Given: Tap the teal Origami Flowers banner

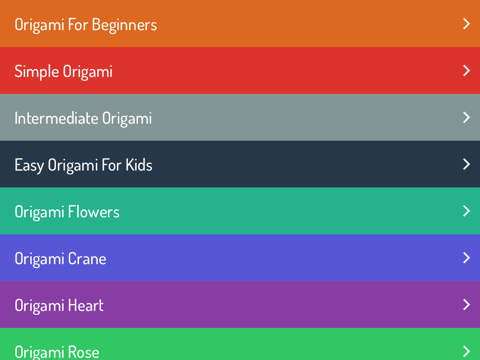Looking at the screenshot, I should point(240,211).
